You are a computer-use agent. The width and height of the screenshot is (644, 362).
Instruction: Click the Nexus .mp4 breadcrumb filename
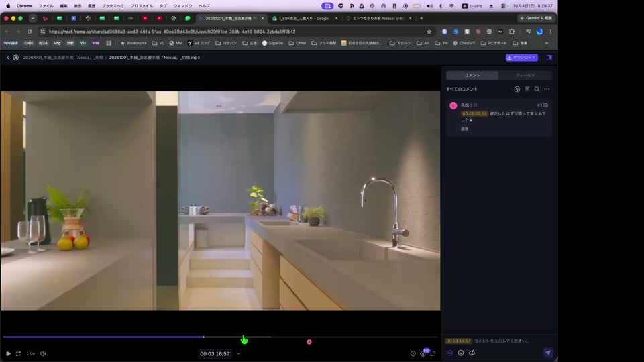154,58
